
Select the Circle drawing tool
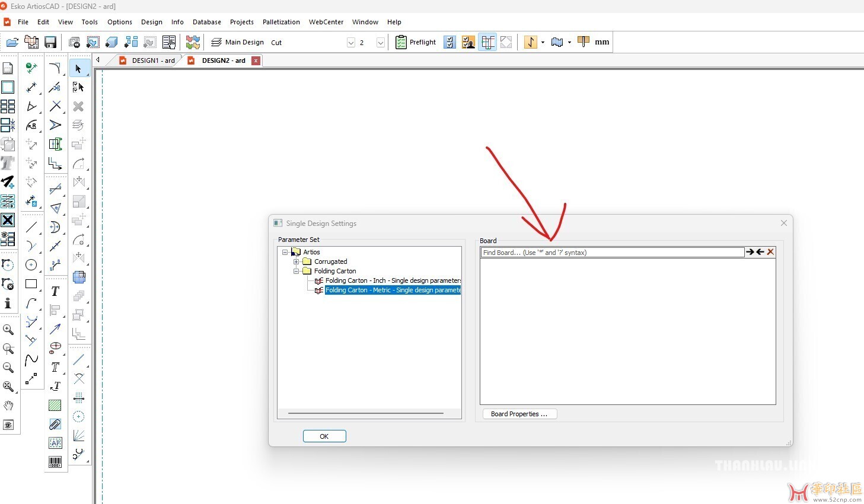tap(31, 265)
